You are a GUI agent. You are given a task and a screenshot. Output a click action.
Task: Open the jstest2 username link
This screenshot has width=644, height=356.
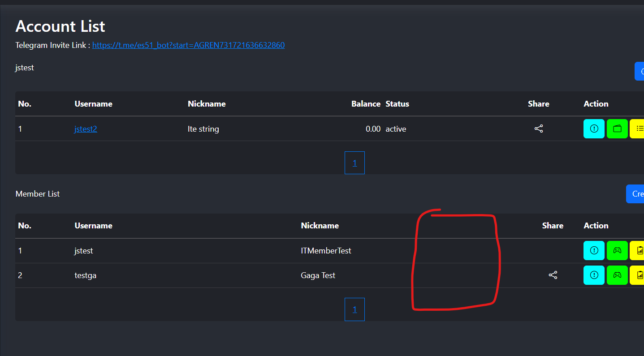click(x=86, y=129)
